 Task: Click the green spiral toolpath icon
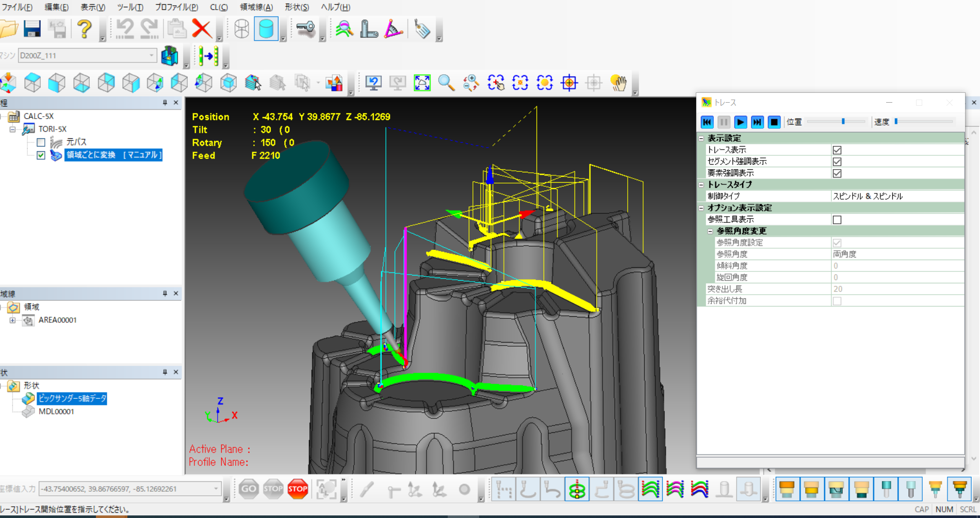[577, 489]
